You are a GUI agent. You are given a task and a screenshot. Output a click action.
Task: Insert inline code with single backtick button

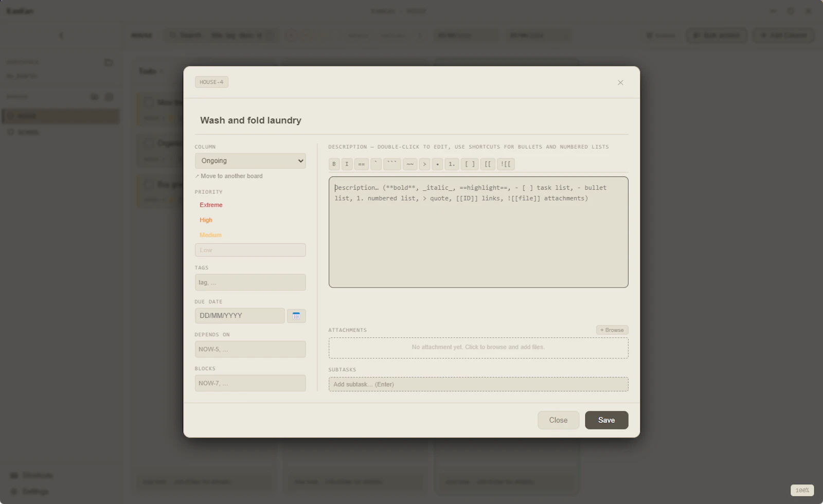(x=375, y=164)
